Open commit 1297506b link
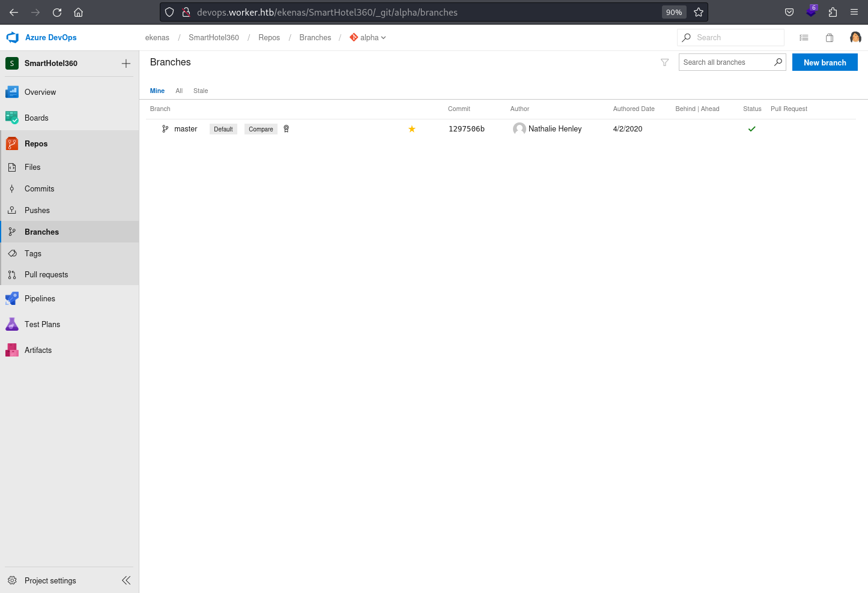Screen dimensions: 868x593 467,129
